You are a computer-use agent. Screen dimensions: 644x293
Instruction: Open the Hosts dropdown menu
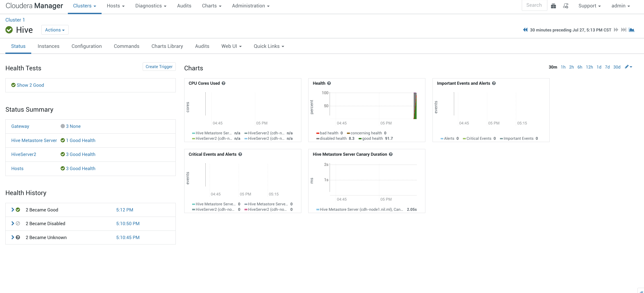click(x=115, y=6)
